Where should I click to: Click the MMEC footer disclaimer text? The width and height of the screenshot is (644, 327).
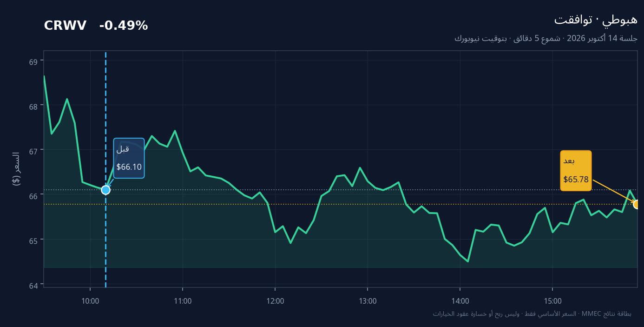pyautogui.click(x=532, y=314)
